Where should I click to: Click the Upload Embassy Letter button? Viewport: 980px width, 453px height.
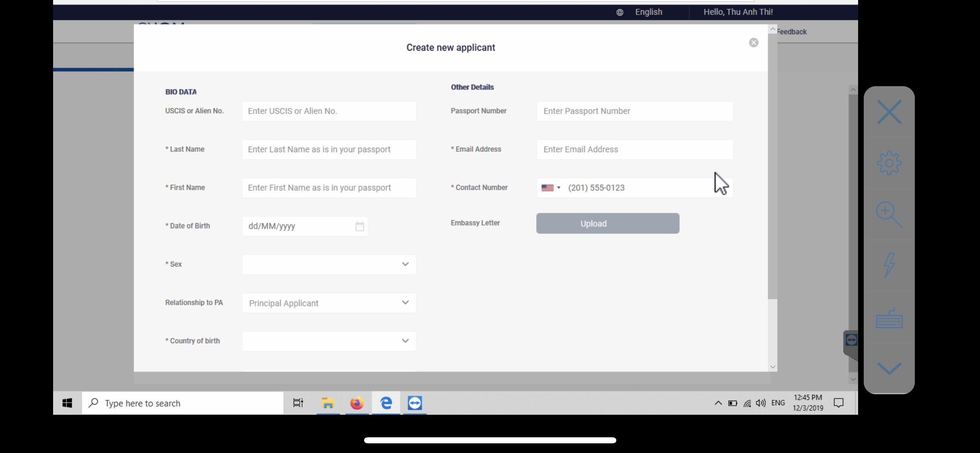tap(607, 223)
